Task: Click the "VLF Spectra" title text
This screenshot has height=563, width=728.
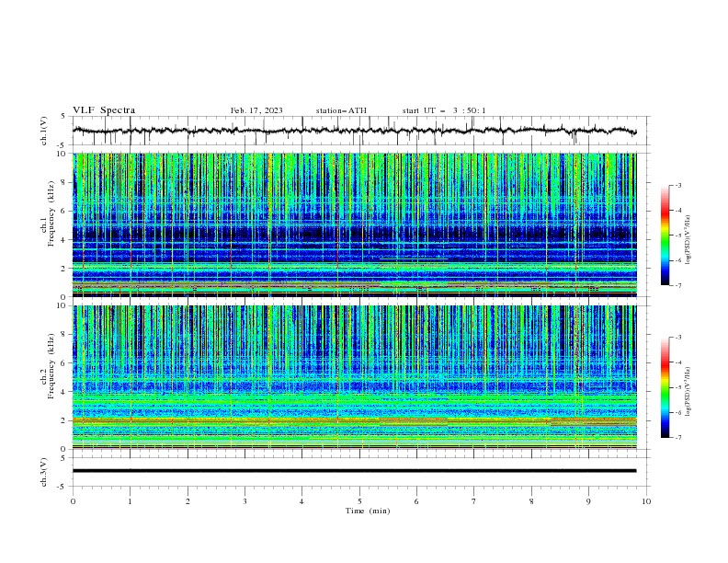Action: pyautogui.click(x=104, y=110)
